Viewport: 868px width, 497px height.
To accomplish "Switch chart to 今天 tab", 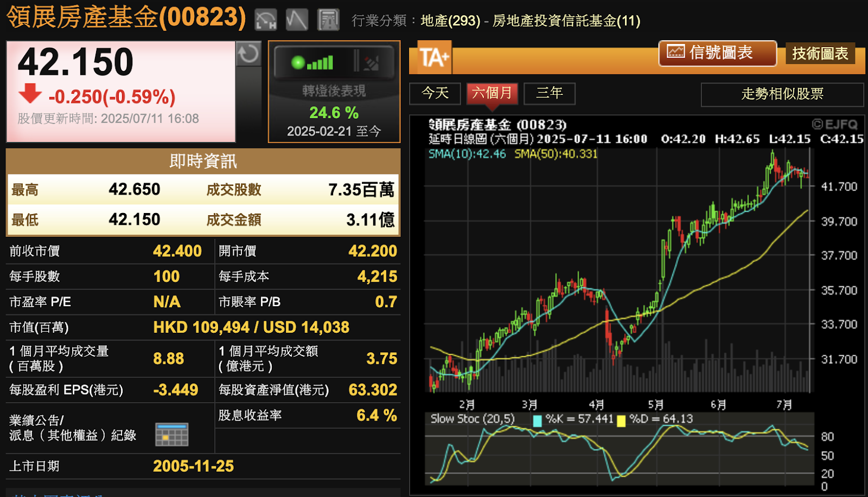I will tap(435, 93).
